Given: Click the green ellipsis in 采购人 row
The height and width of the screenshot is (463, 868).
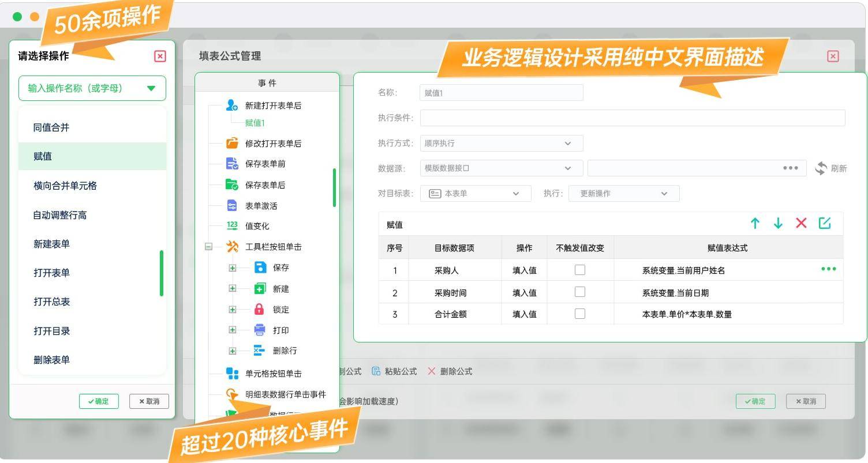Looking at the screenshot, I should [828, 269].
